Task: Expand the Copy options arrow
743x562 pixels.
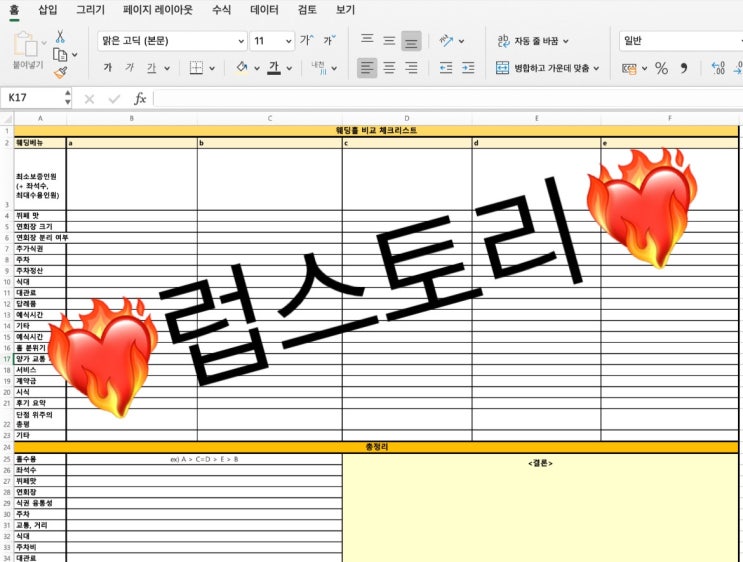Action: (x=74, y=55)
